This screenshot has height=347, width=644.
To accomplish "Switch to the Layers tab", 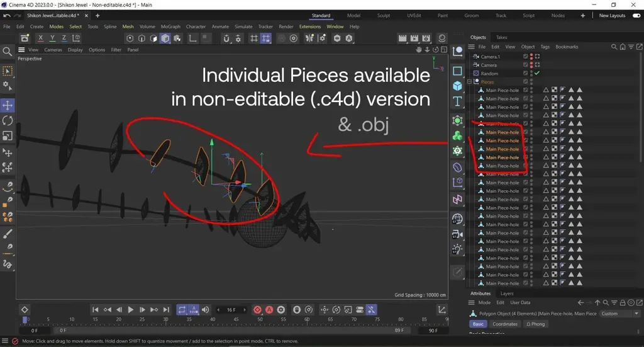I will (507, 293).
